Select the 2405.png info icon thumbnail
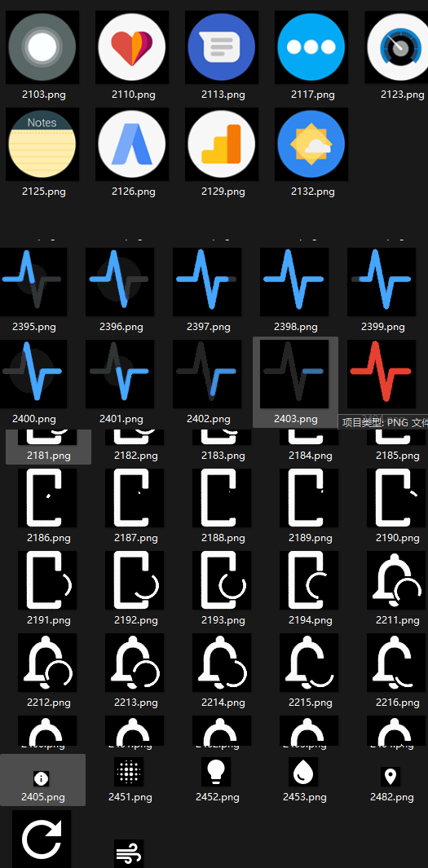 [x=42, y=779]
